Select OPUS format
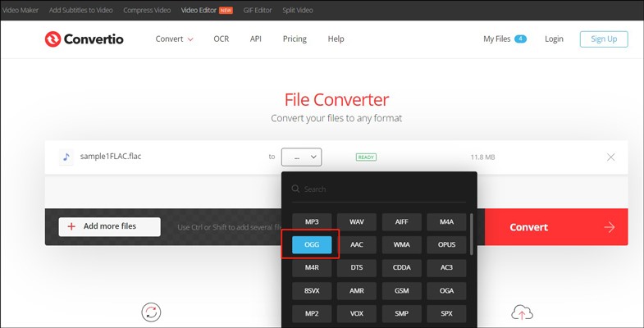This screenshot has width=644, height=328. pos(446,244)
